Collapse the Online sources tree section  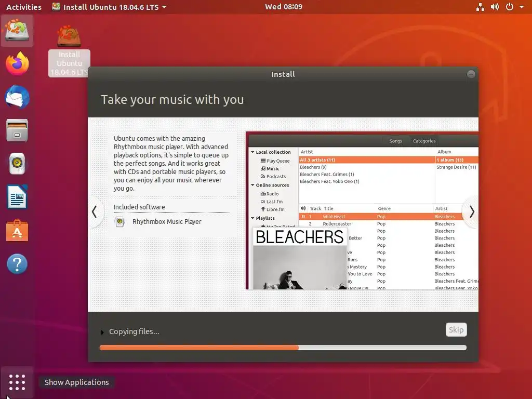coord(252,185)
